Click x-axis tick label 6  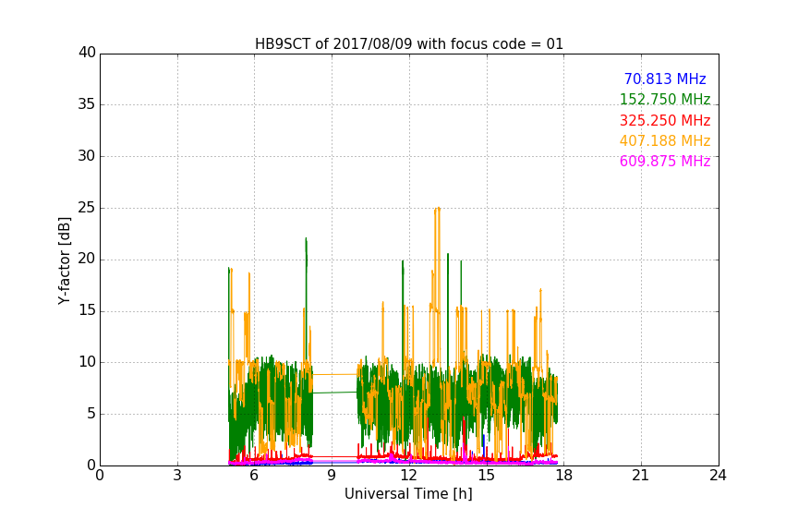(x=255, y=476)
